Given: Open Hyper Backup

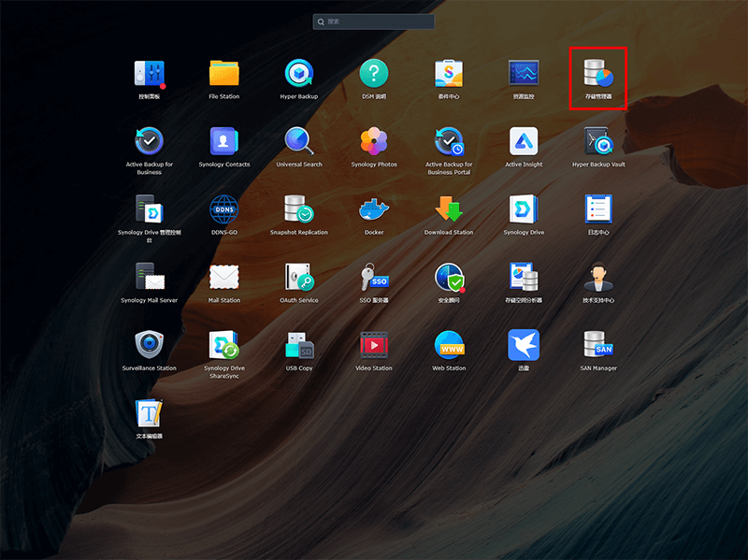Looking at the screenshot, I should click(x=299, y=74).
